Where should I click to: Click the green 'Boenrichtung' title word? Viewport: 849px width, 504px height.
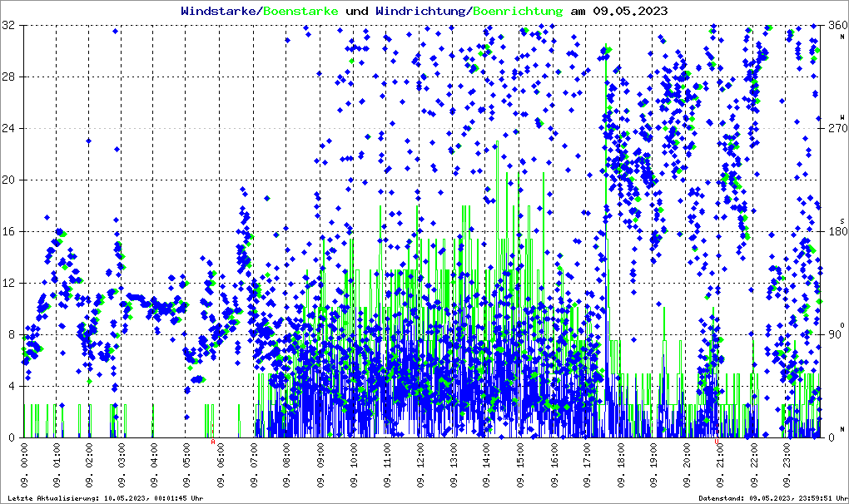click(x=518, y=12)
